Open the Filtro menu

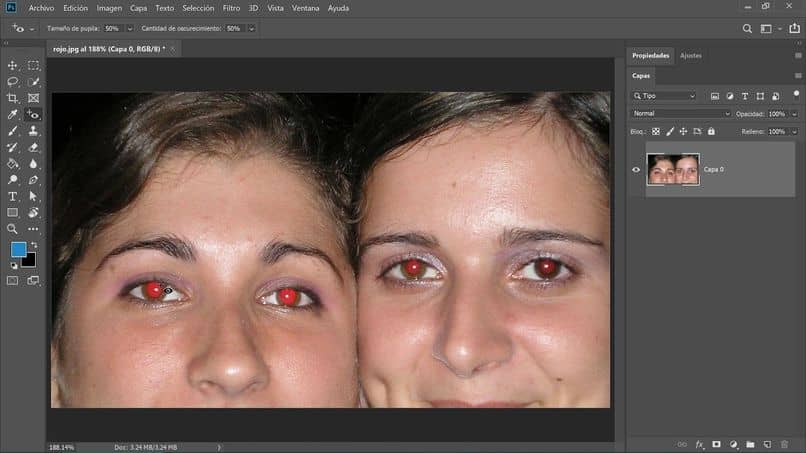231,8
